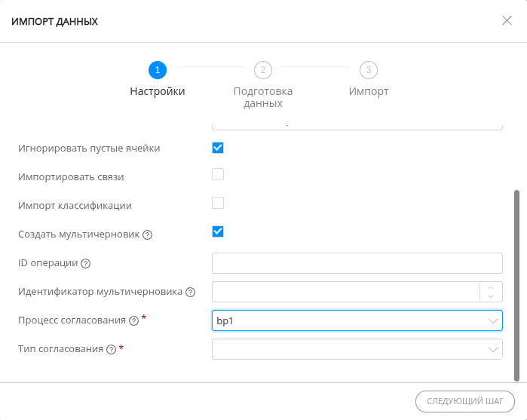Increase Идентификатор мультичерновика with up arrow
Image resolution: width=527 pixels, height=420 pixels.
[491, 287]
